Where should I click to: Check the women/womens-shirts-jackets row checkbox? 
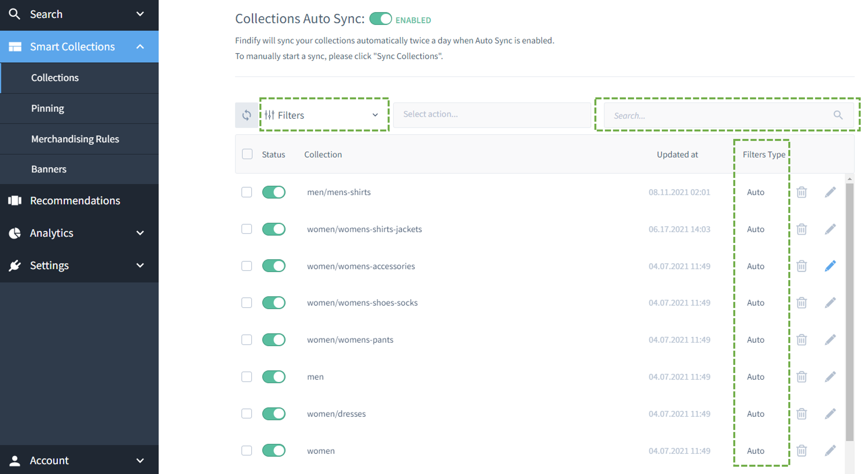(x=247, y=229)
